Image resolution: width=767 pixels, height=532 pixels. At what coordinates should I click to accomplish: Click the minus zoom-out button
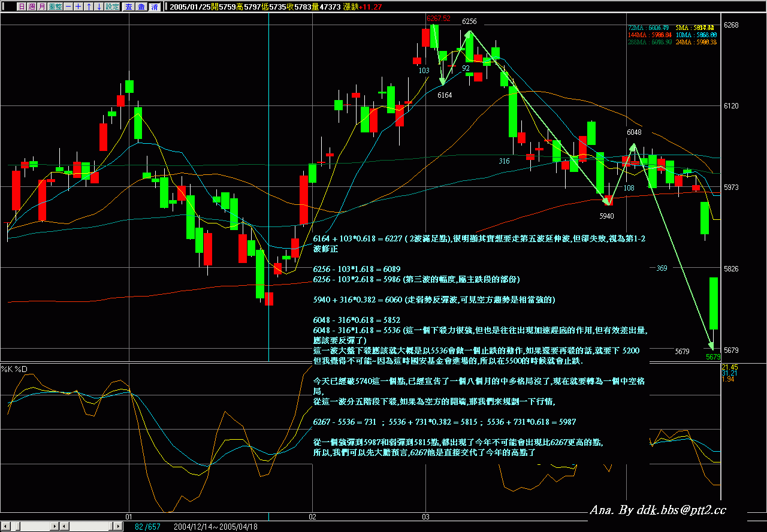[x=68, y=7]
